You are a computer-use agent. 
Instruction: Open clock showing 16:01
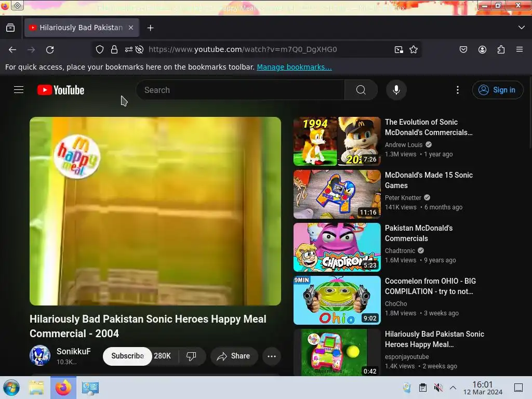[483, 388]
